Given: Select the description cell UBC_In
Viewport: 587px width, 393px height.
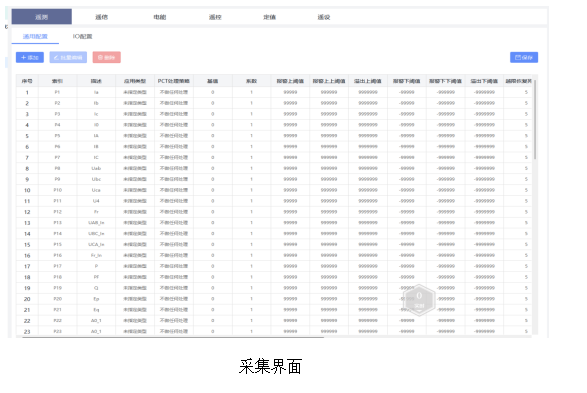Looking at the screenshot, I should click(x=96, y=234).
